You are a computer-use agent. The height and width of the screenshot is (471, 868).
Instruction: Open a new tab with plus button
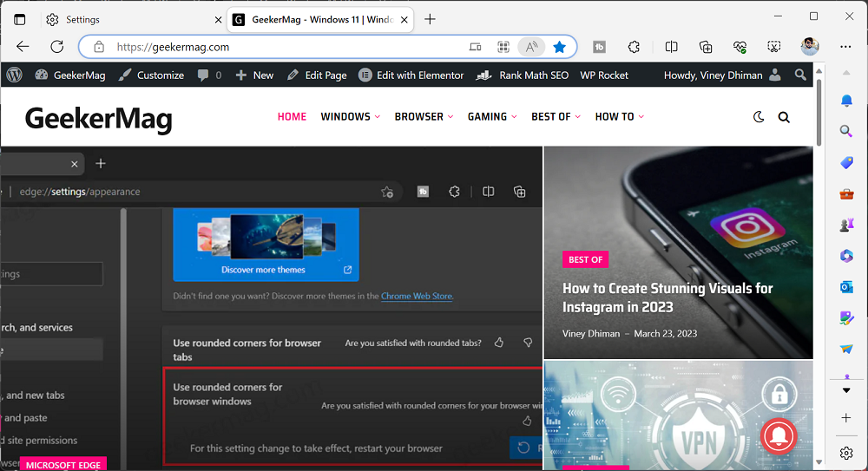tap(430, 19)
